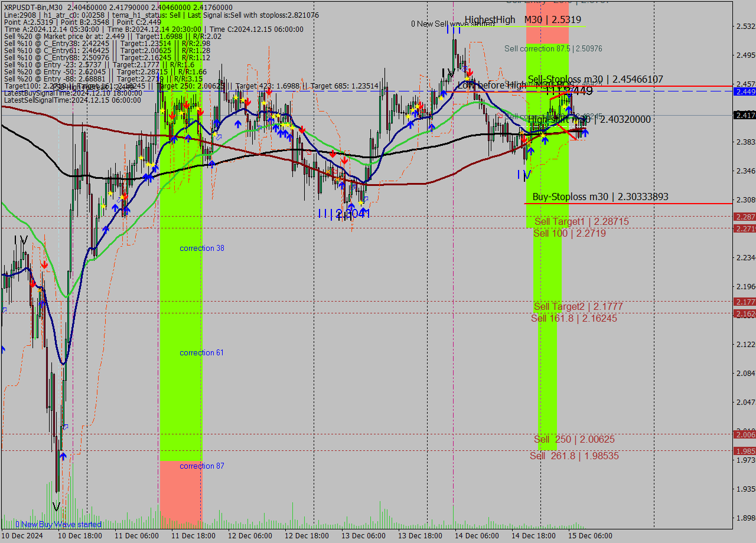The image size is (756, 543).
Task: Click the '12 Dec 18:00' time axis label
Action: click(307, 536)
